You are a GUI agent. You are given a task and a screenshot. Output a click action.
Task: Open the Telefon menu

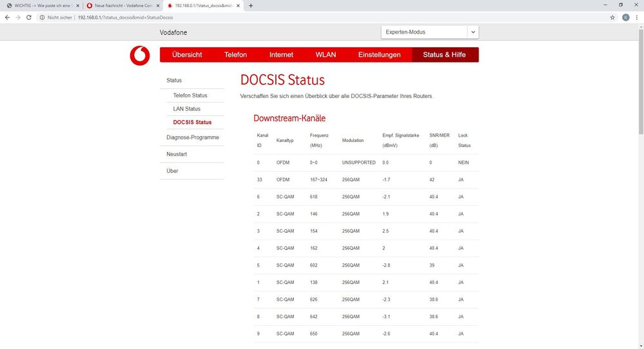pyautogui.click(x=235, y=55)
